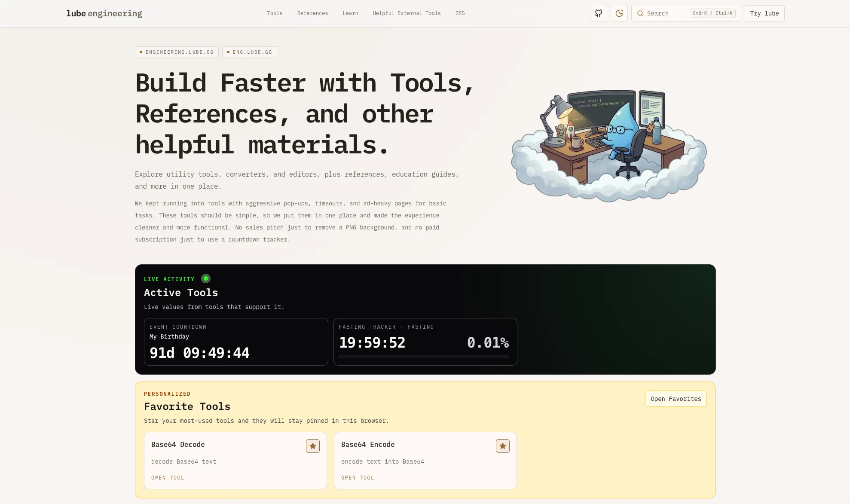
Task: Open the Tools menu
Action: [275, 13]
